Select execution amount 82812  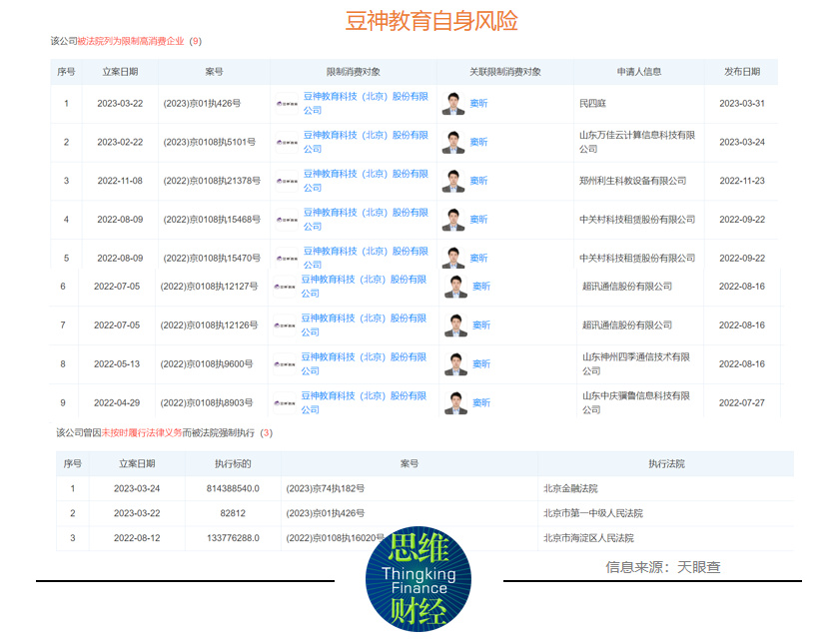tap(233, 513)
